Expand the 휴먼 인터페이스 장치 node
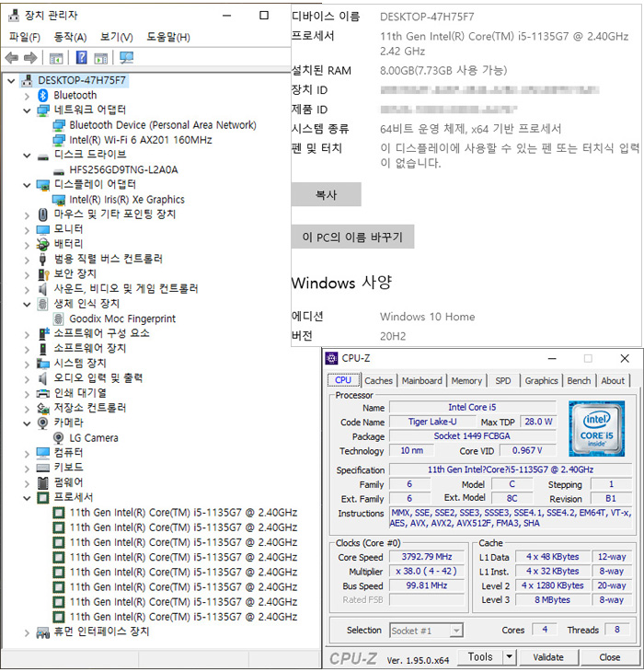 tap(27, 632)
